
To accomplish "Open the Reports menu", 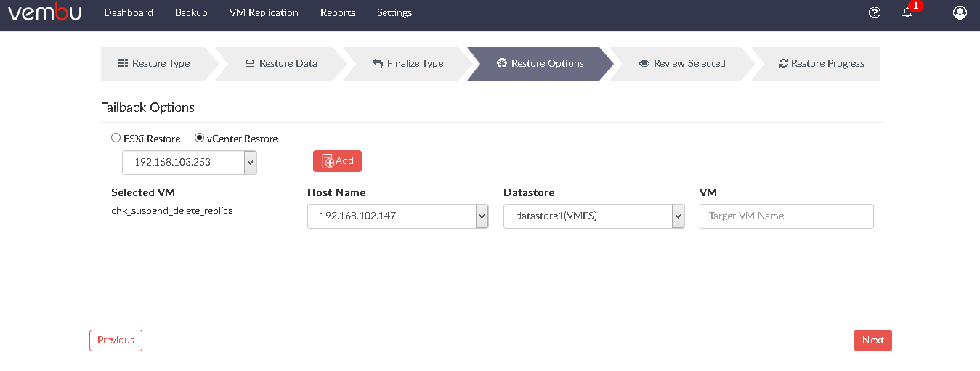I will (338, 12).
